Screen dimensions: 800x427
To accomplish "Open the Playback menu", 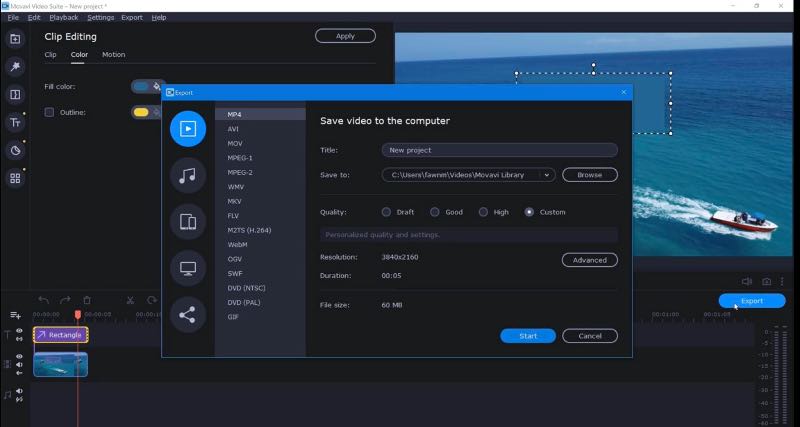I will point(64,17).
